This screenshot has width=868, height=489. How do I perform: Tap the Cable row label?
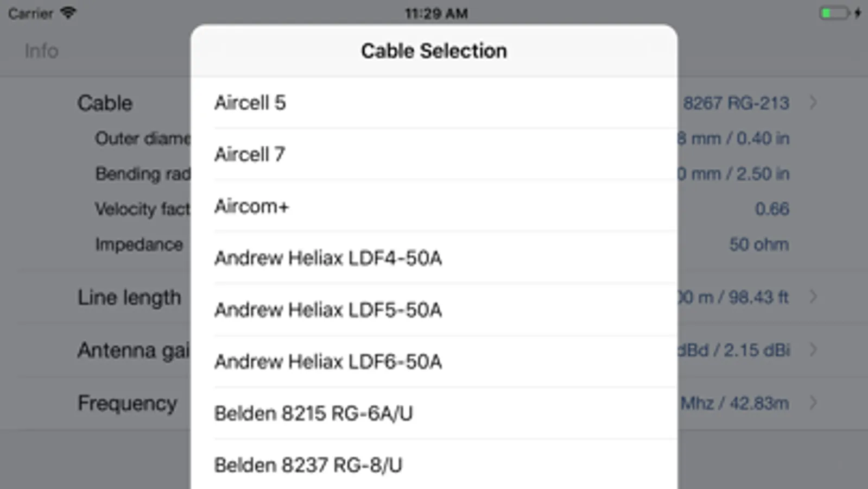(105, 103)
